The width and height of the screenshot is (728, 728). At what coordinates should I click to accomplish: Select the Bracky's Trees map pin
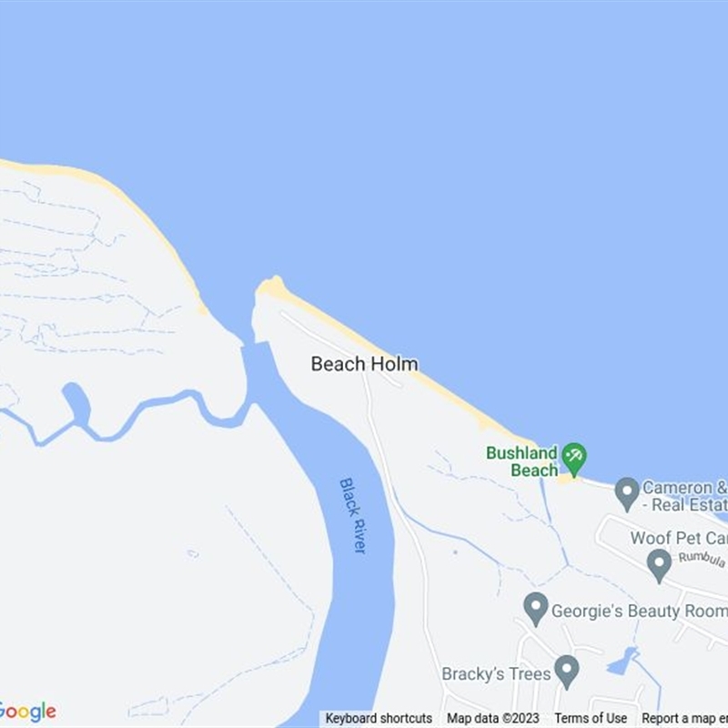click(x=566, y=672)
